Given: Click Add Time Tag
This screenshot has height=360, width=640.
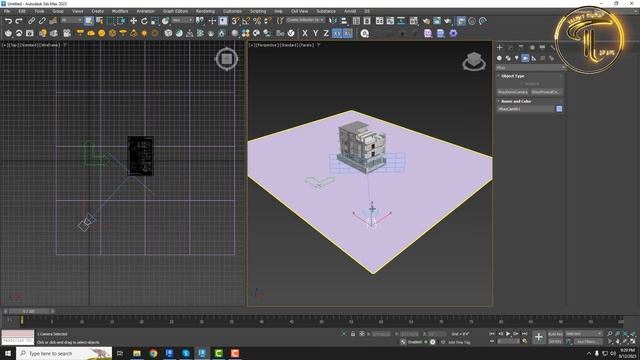Looking at the screenshot, I should pos(460,342).
